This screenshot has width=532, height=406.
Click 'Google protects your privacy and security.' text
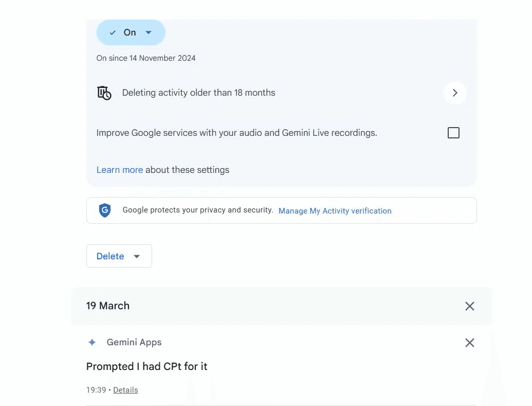pos(198,210)
